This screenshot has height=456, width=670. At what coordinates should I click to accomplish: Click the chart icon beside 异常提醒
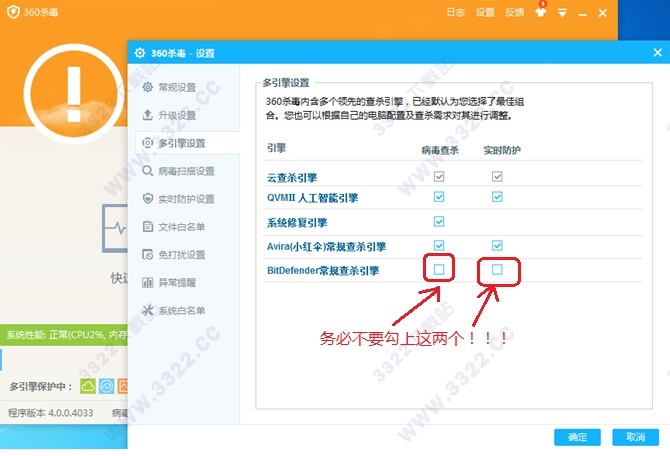coord(147,282)
